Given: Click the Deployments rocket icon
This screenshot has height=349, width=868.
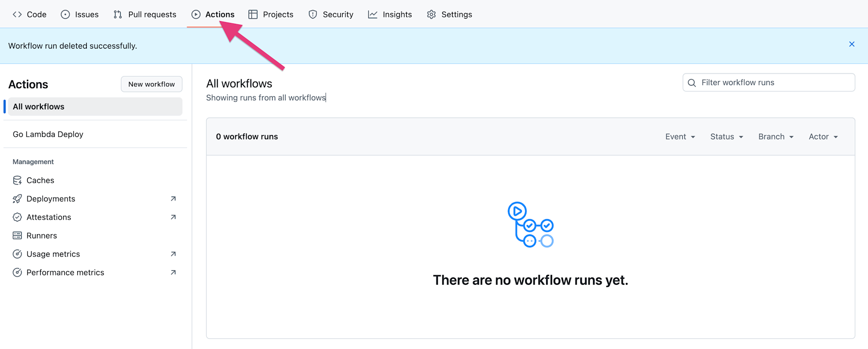Looking at the screenshot, I should pos(17,199).
